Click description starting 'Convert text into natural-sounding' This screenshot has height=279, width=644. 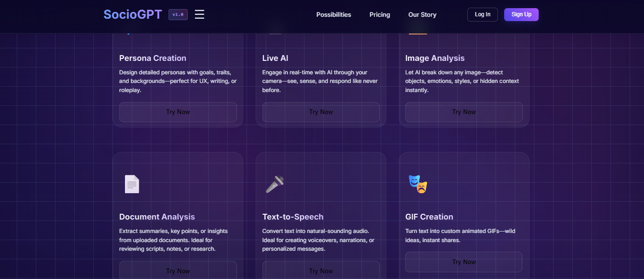click(x=318, y=240)
